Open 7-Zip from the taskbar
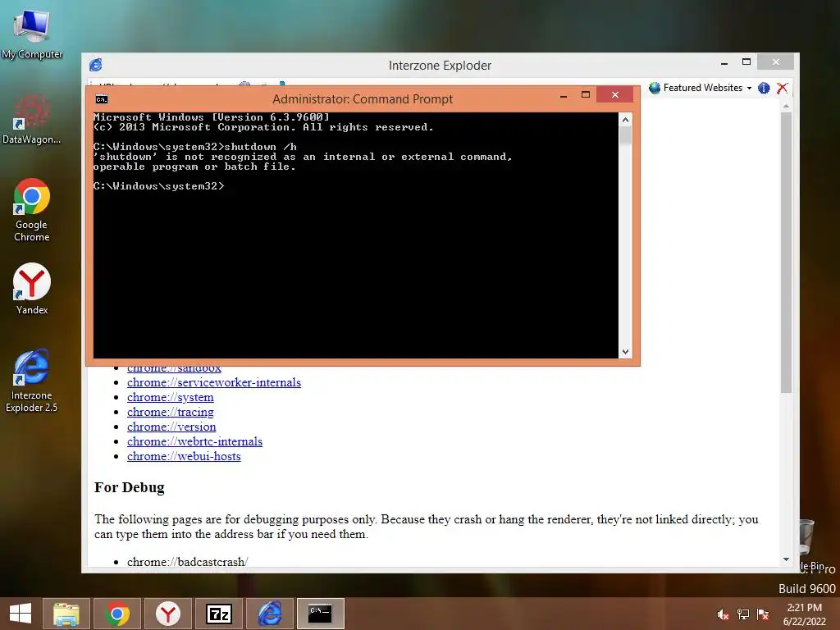This screenshot has height=630, width=840. click(219, 614)
